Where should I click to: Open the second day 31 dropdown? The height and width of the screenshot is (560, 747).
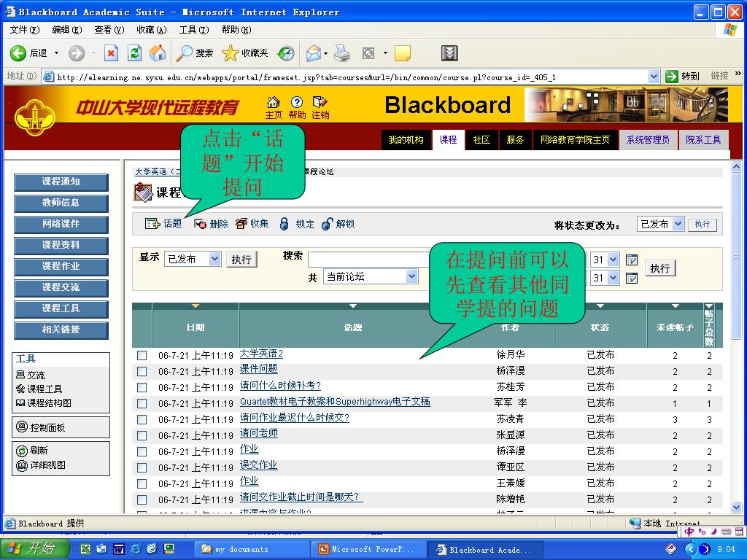(605, 278)
